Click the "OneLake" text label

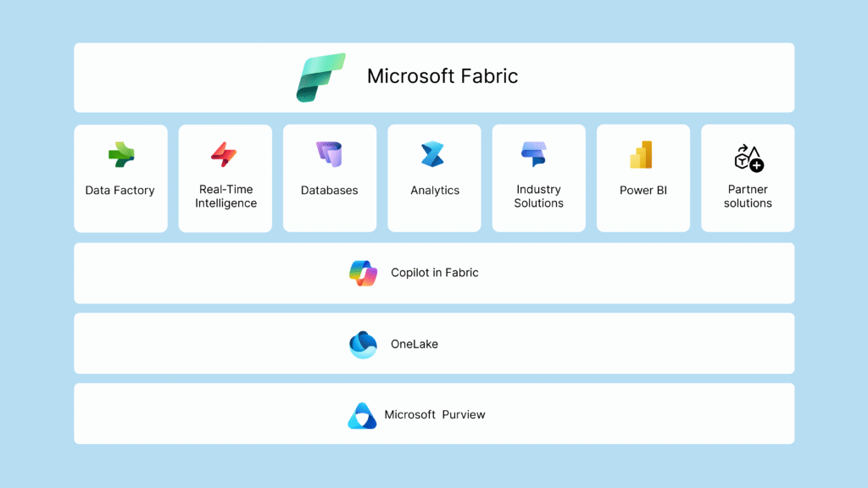pos(415,344)
